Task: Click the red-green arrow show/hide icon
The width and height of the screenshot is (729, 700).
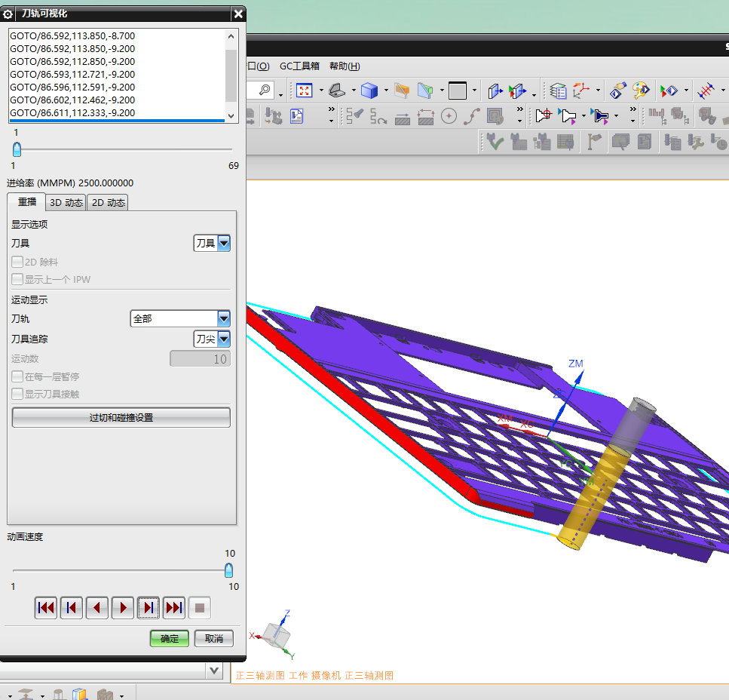Action: click(x=669, y=91)
